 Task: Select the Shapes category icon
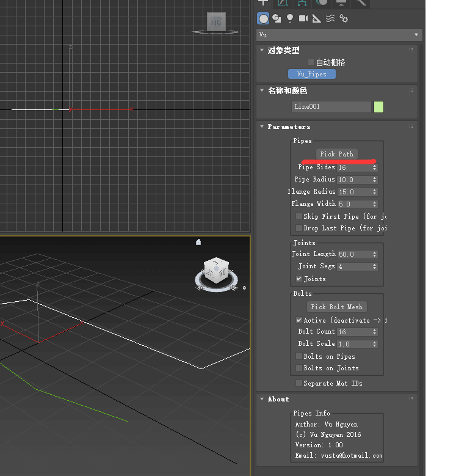pos(277,18)
